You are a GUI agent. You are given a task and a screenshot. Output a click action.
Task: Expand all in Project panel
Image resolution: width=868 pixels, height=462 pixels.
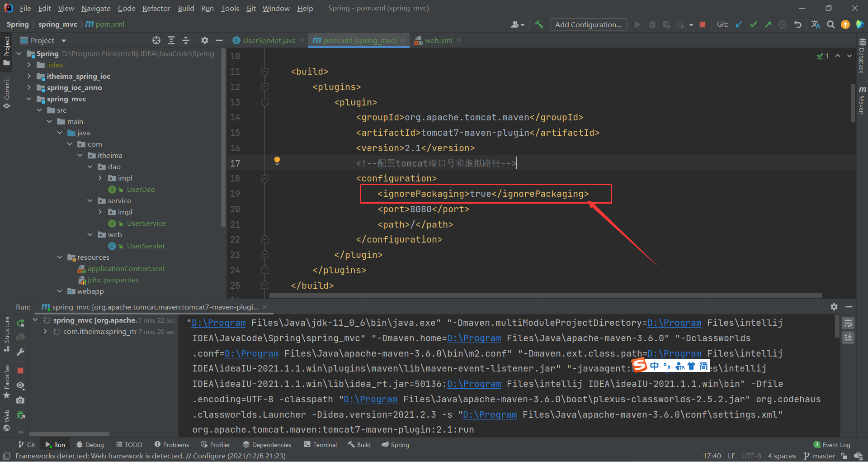coord(171,40)
